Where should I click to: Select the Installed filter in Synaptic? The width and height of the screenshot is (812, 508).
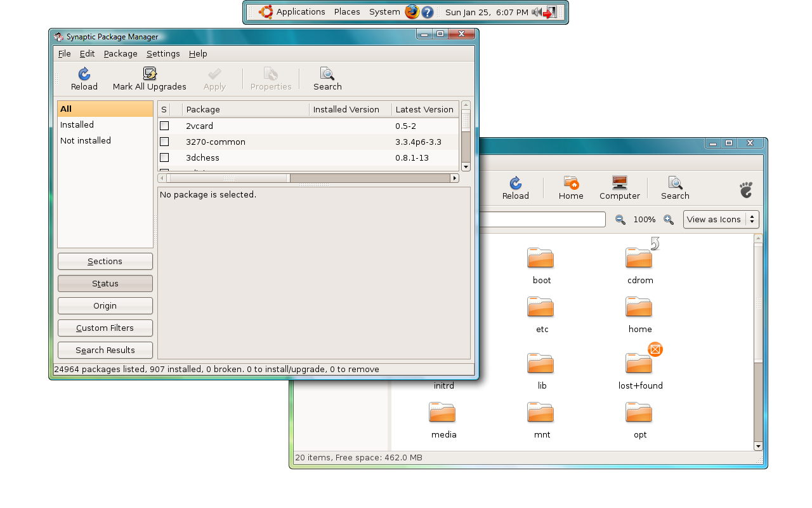pos(105,125)
